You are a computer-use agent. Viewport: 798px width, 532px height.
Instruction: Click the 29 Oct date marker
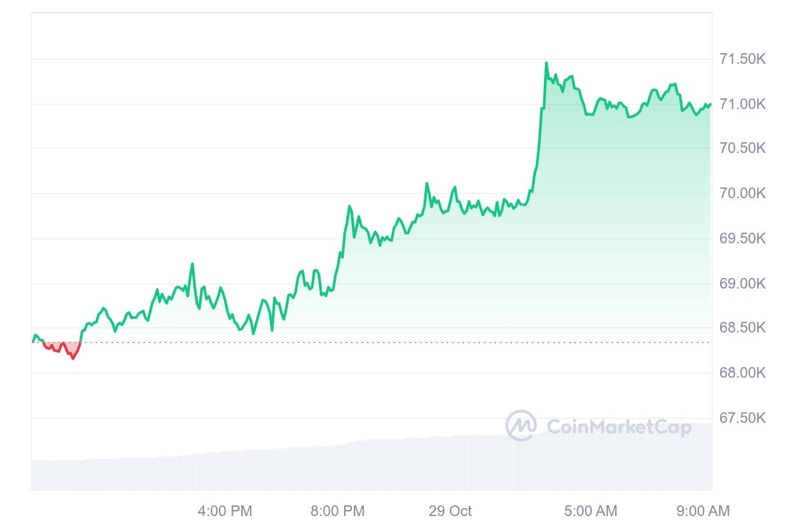point(450,511)
